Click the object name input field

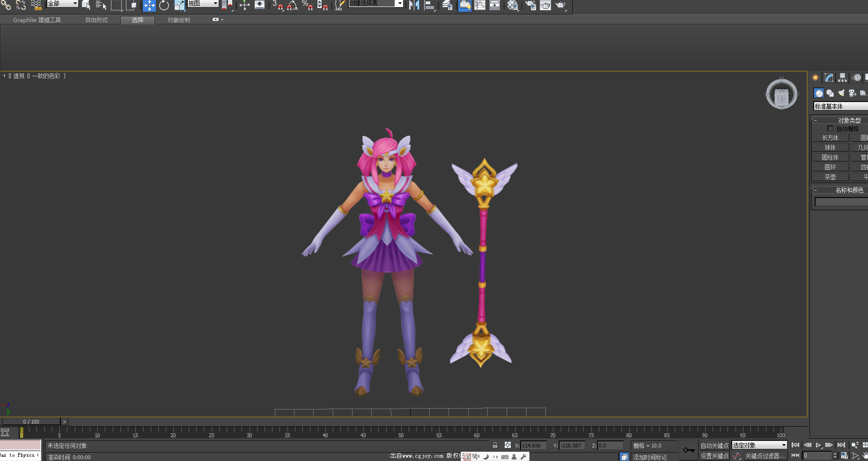click(841, 202)
